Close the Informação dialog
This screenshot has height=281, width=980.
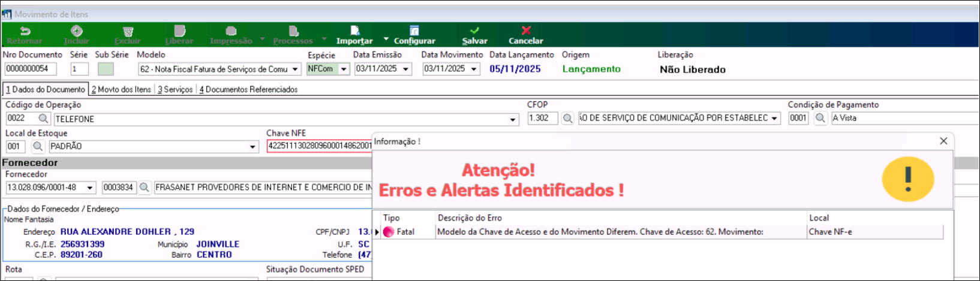(x=943, y=141)
